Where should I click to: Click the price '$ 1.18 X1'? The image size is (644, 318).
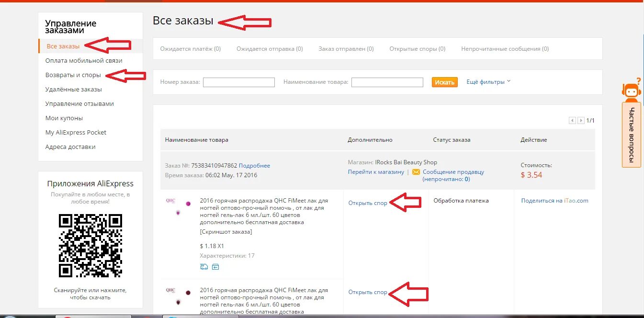(212, 246)
